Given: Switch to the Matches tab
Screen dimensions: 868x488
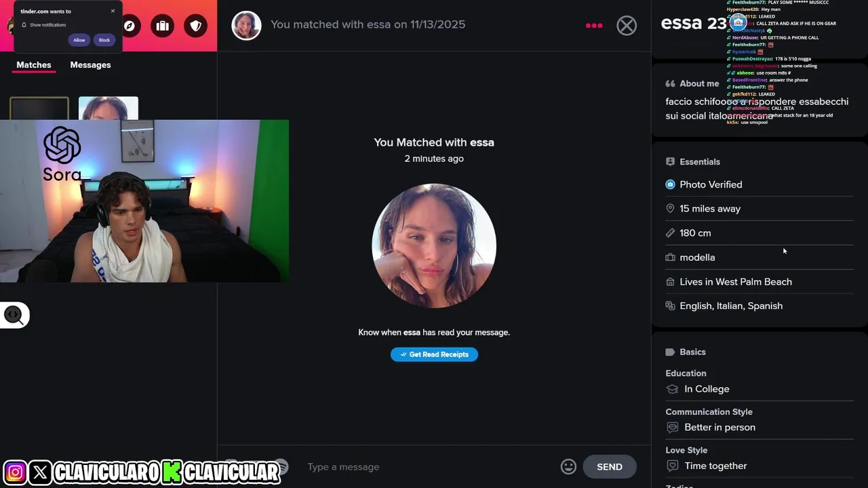Looking at the screenshot, I should pyautogui.click(x=34, y=65).
